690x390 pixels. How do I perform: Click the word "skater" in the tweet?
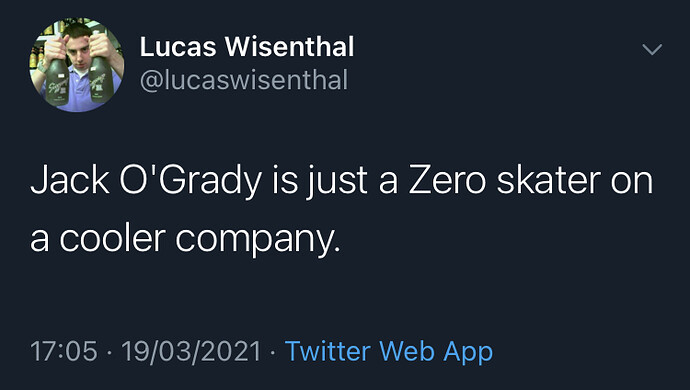point(548,180)
